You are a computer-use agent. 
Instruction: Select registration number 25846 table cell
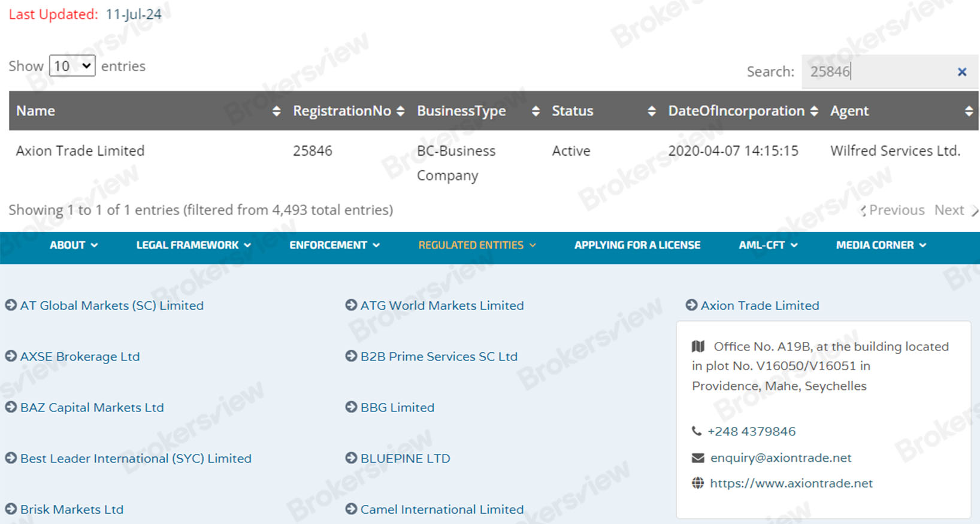tap(313, 151)
